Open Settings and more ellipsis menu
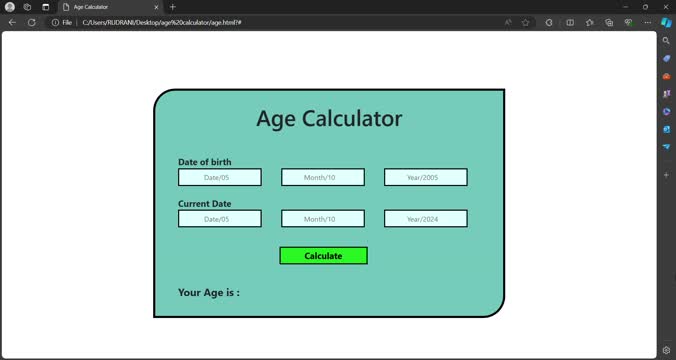676x360 pixels. 648,22
